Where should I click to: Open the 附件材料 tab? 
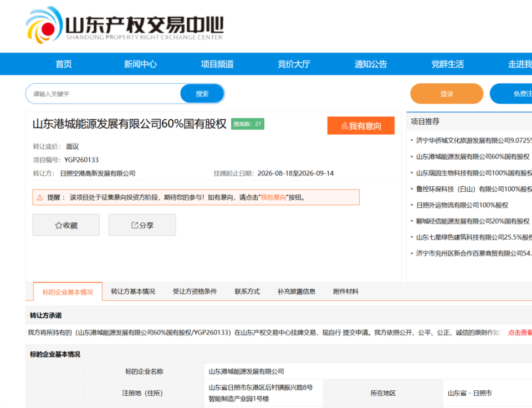pyautogui.click(x=346, y=292)
